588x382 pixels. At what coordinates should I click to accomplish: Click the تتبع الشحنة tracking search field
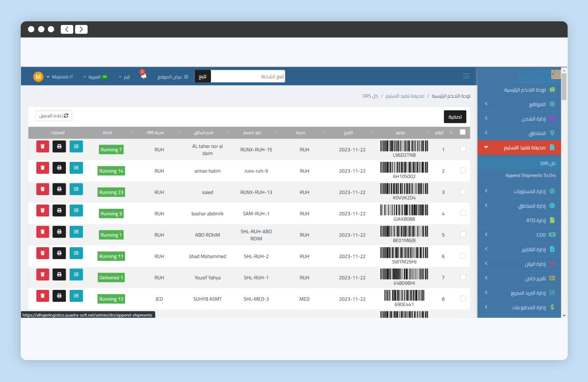248,77
